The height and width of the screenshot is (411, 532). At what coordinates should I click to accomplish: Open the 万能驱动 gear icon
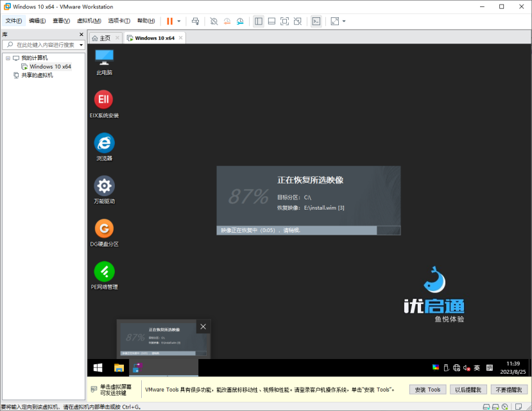coord(104,190)
